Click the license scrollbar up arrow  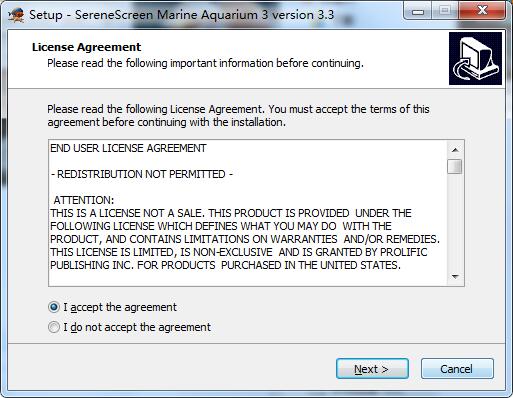[x=455, y=150]
